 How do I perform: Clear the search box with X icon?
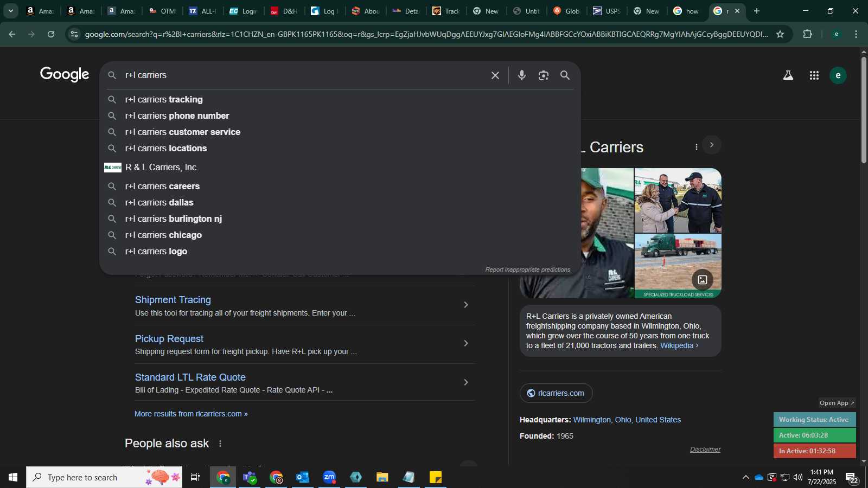click(495, 75)
